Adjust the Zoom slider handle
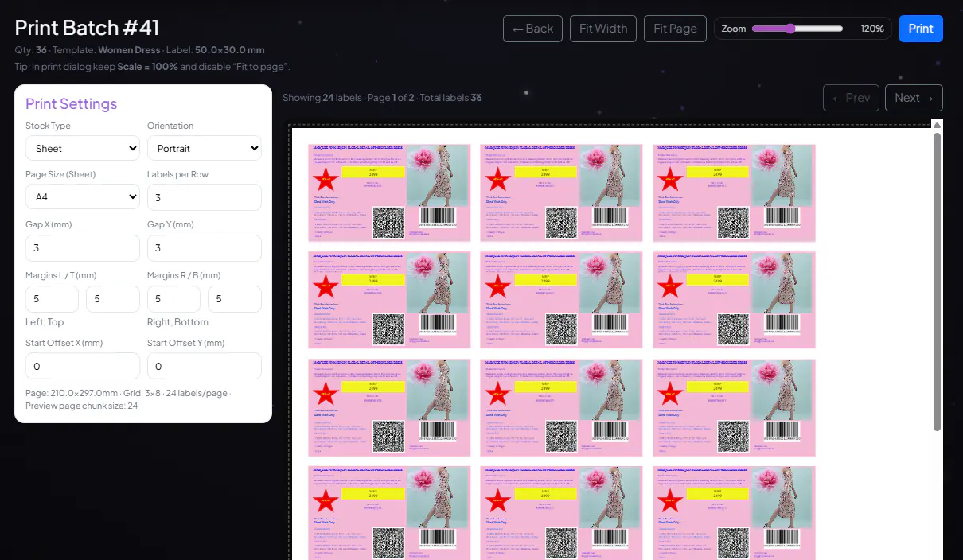The height and width of the screenshot is (560, 963). 790,29
